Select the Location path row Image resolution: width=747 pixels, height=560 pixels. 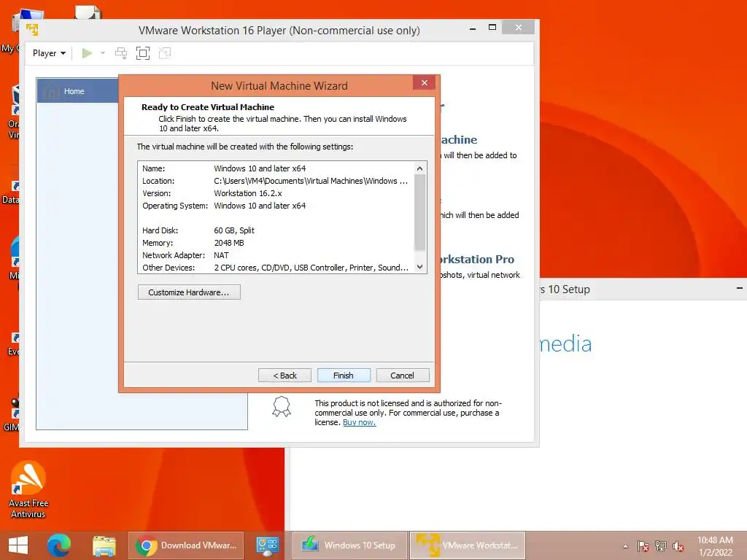click(275, 181)
